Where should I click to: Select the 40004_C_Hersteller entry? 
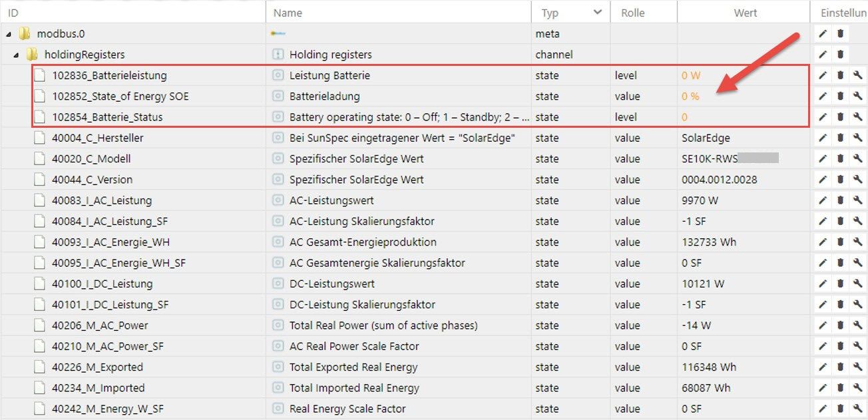coord(97,138)
